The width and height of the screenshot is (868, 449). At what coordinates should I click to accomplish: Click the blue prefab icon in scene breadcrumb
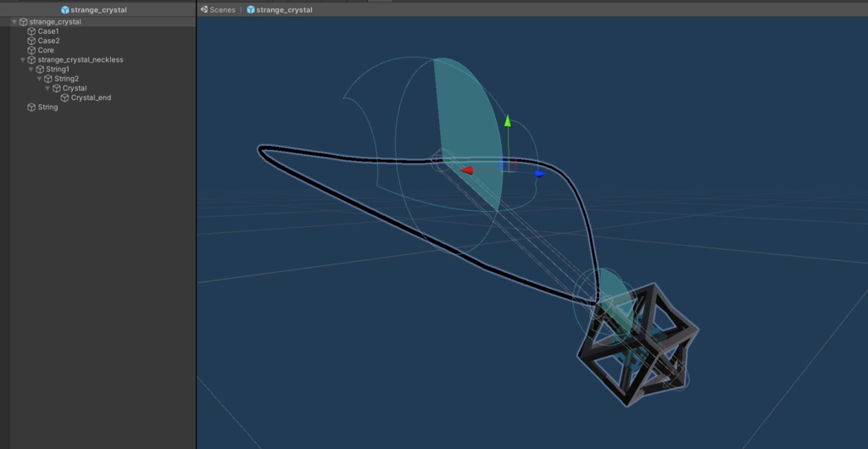tap(251, 9)
